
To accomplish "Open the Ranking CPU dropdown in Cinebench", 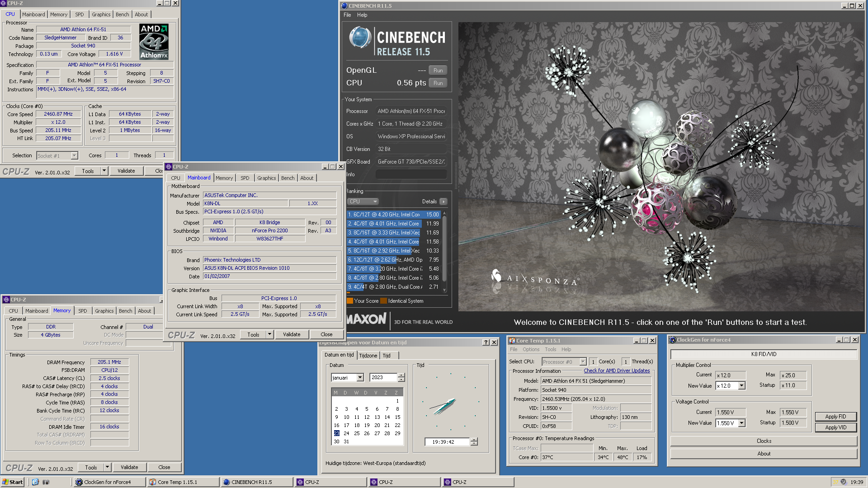I will click(x=363, y=202).
